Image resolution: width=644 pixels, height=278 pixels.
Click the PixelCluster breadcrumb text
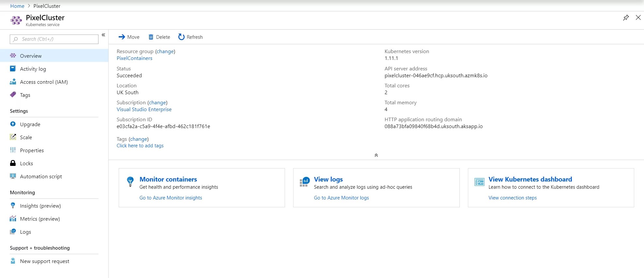click(47, 6)
